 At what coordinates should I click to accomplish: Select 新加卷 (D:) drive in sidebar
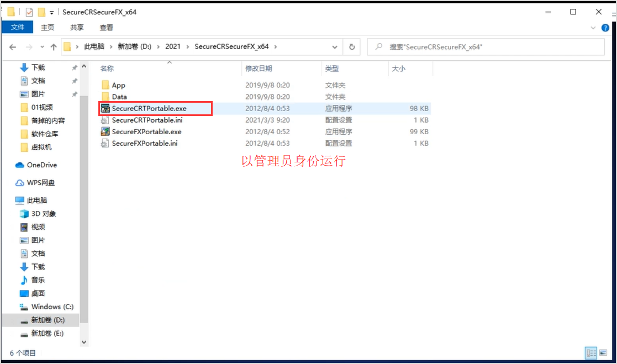(48, 320)
